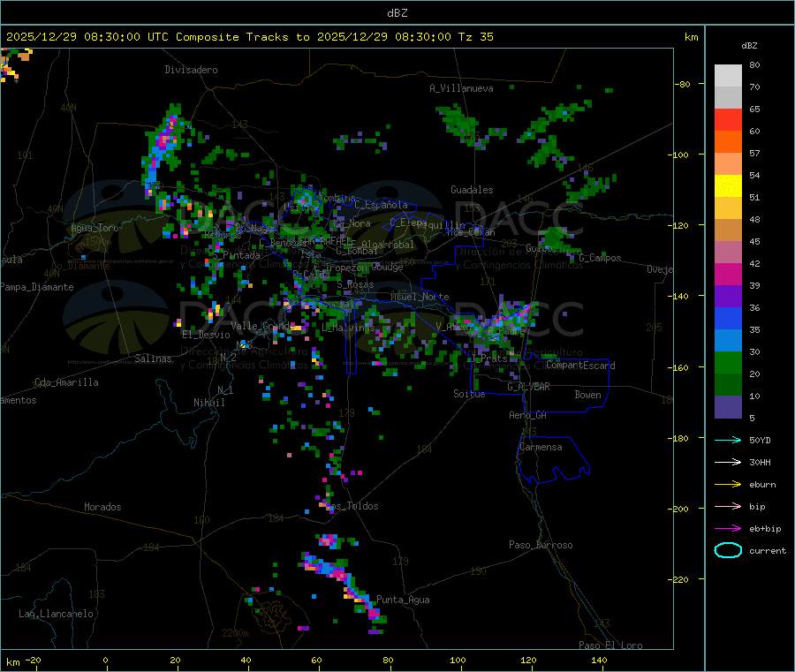Click the 'S_Rosas' place label
Screen dimensions: 795x672
tap(355, 285)
